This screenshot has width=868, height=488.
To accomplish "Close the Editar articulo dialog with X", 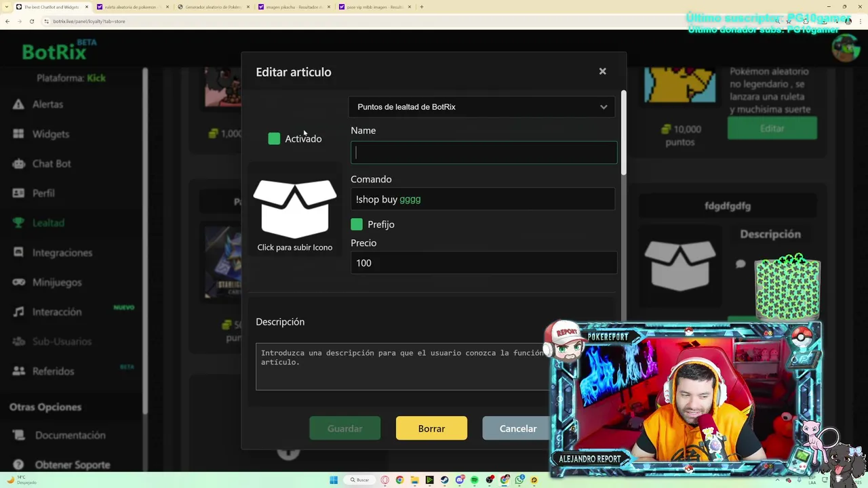I will [602, 71].
